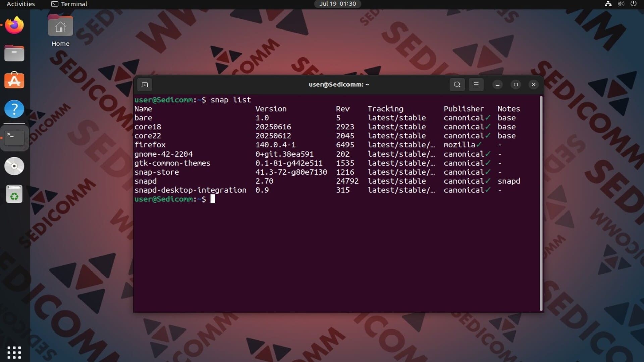Click the 'Tracking' column header
Screen dimensions: 644x362
click(x=385, y=109)
